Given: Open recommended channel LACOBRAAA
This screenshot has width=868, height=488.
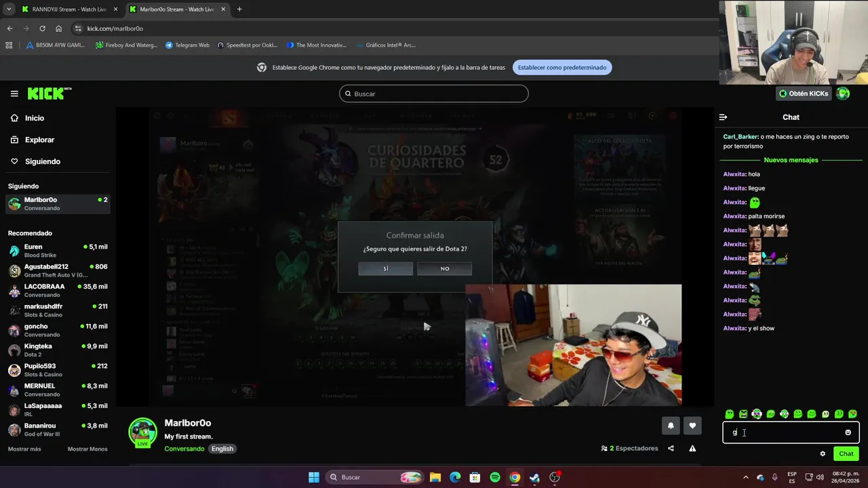Looking at the screenshot, I should pos(58,290).
